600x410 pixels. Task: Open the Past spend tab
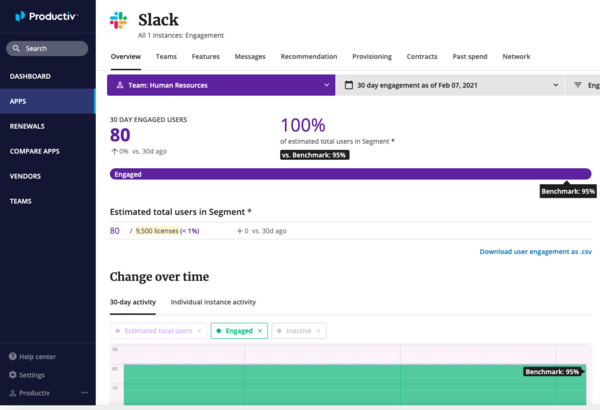point(470,57)
